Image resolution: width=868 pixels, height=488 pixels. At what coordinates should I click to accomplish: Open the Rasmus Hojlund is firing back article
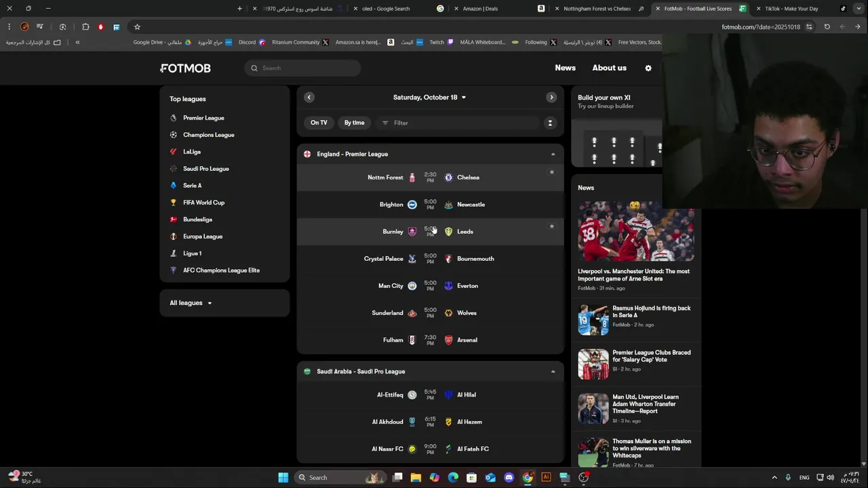pos(651,312)
